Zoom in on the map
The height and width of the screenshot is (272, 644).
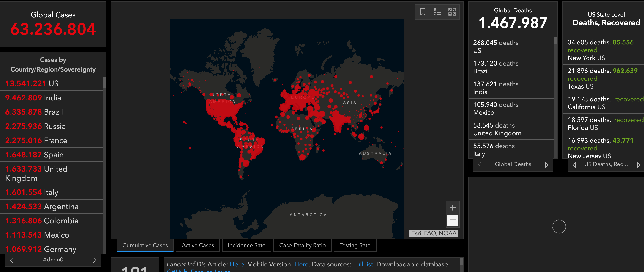pyautogui.click(x=453, y=207)
